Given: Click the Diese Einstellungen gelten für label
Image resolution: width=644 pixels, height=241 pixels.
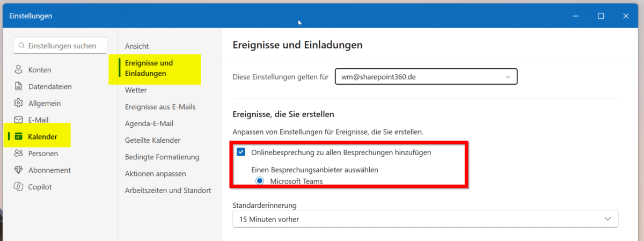Looking at the screenshot, I should tap(280, 77).
